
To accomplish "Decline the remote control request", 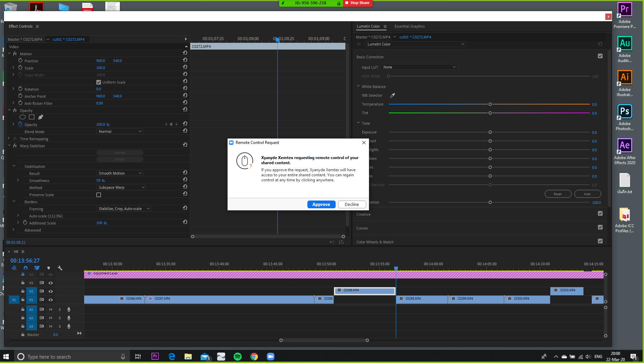I will coord(351,204).
